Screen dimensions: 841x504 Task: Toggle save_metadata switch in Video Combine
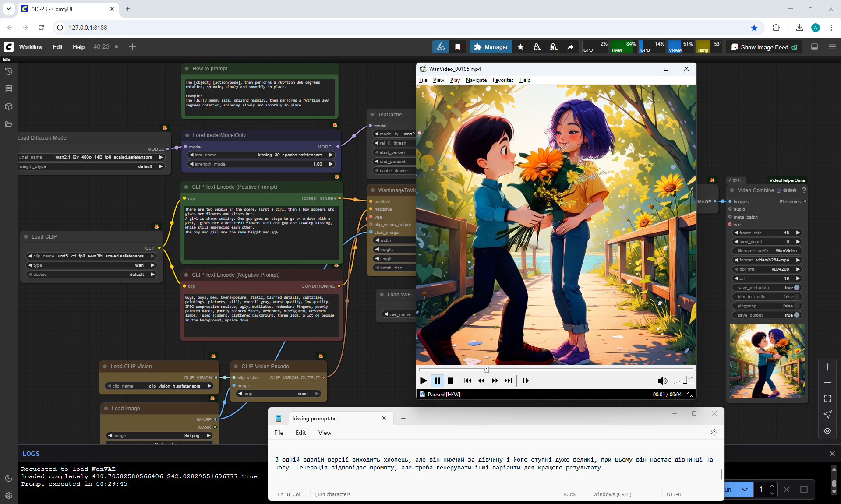click(797, 288)
